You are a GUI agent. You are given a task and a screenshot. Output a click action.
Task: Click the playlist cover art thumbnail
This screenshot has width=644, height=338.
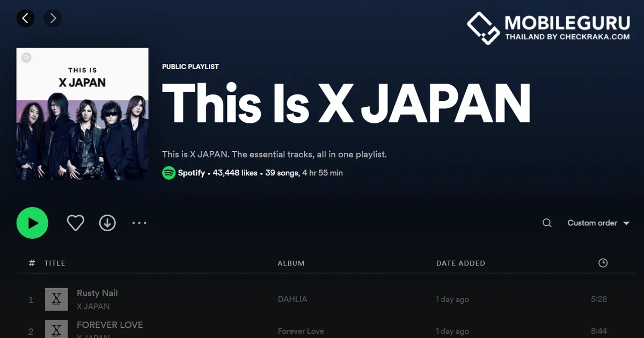pyautogui.click(x=82, y=114)
